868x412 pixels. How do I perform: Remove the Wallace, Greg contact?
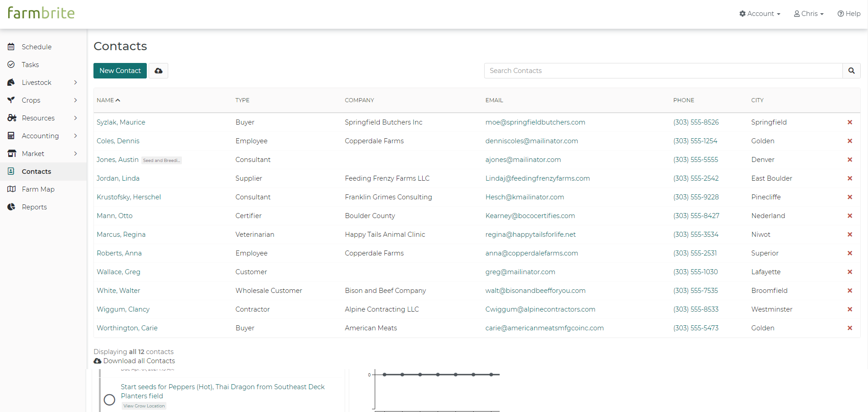[850, 272]
